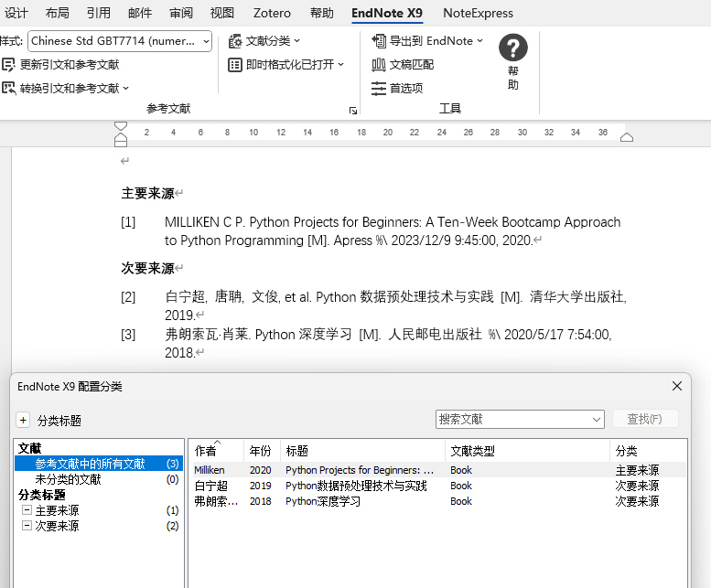Select the 白宁超 2019 reference row
Viewport: 711px width, 588px height.
pos(438,486)
